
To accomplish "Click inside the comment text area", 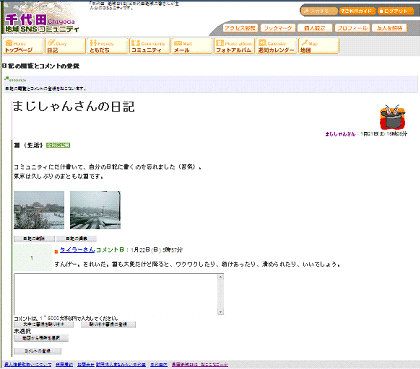I will 116,294.
